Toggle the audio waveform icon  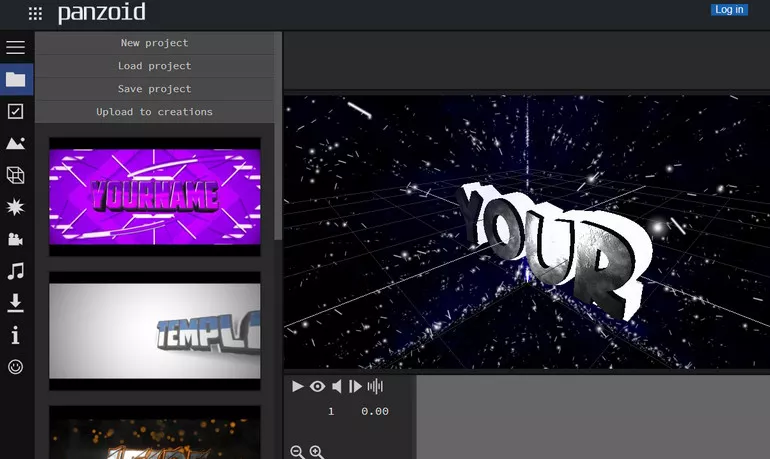(375, 386)
